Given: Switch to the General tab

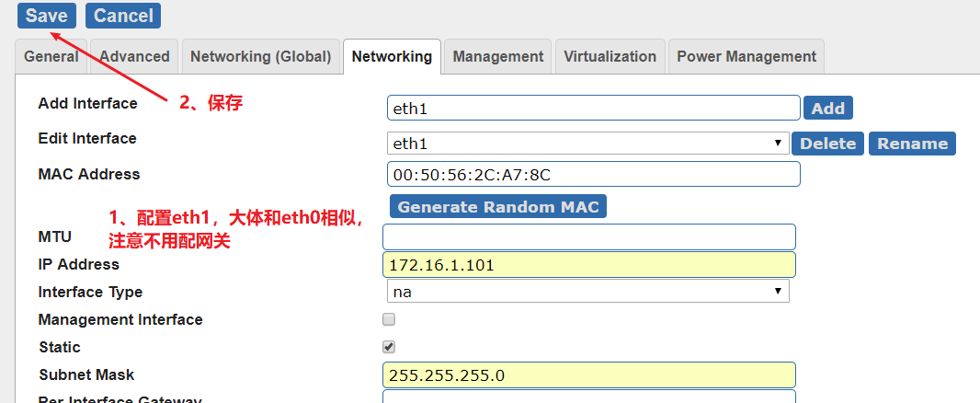Looking at the screenshot, I should [51, 56].
